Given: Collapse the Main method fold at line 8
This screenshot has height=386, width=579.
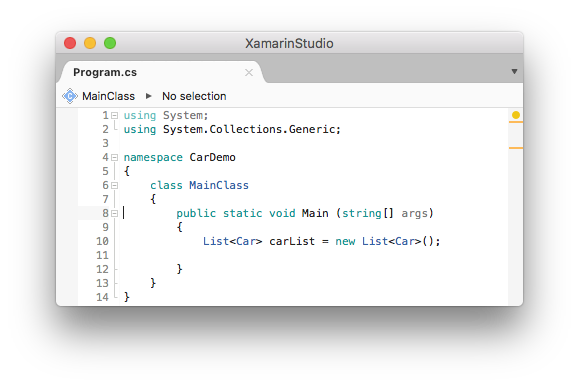Looking at the screenshot, I should (114, 214).
